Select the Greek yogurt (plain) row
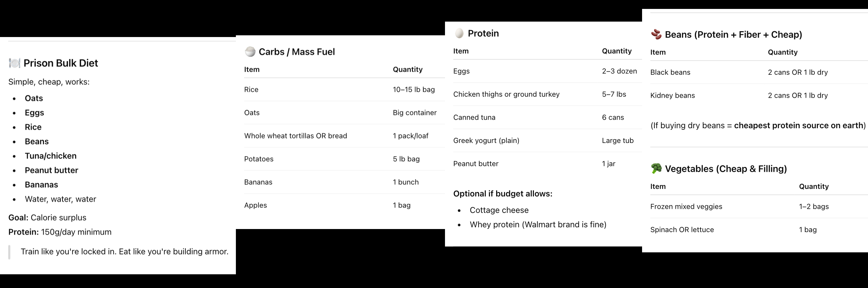 [486, 141]
